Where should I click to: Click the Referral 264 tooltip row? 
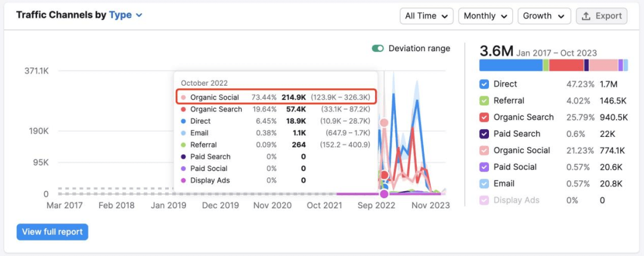tap(275, 145)
